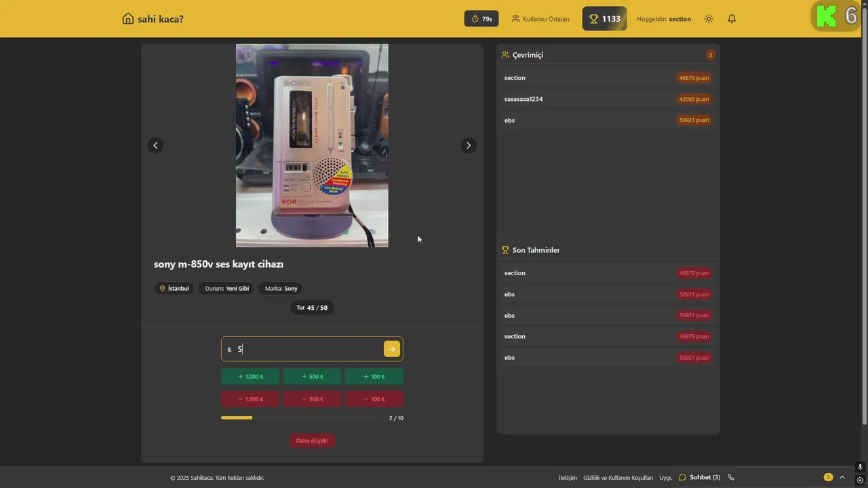Screen dimensions: 868x488
Task: Click the Sony recorder product image
Action: coord(312,145)
